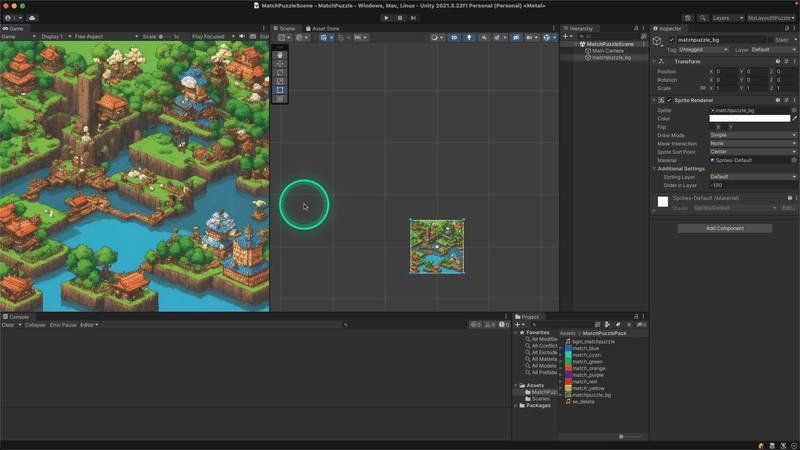Open cloud services icon
Image resolution: width=800 pixels, height=450 pixels.
tap(32, 18)
